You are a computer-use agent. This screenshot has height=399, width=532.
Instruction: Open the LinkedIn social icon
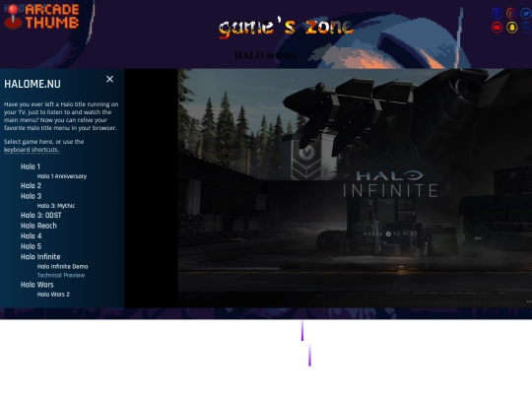tap(526, 28)
